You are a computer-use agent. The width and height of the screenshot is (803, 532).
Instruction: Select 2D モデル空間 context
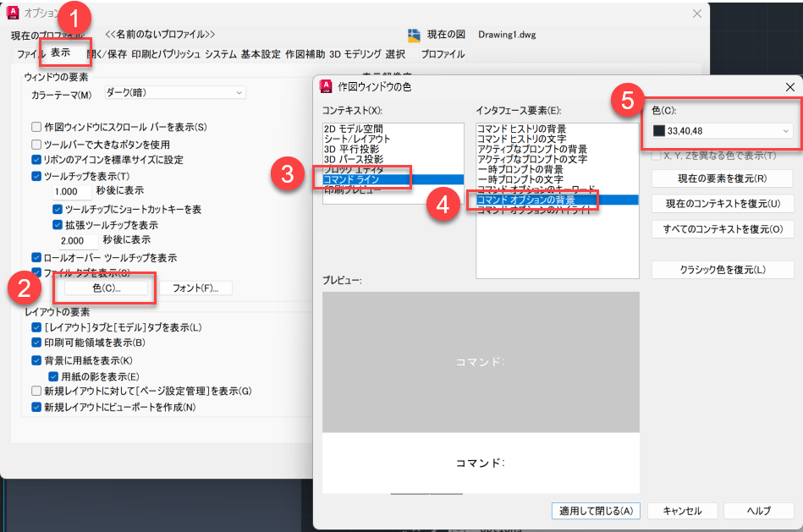393,129
